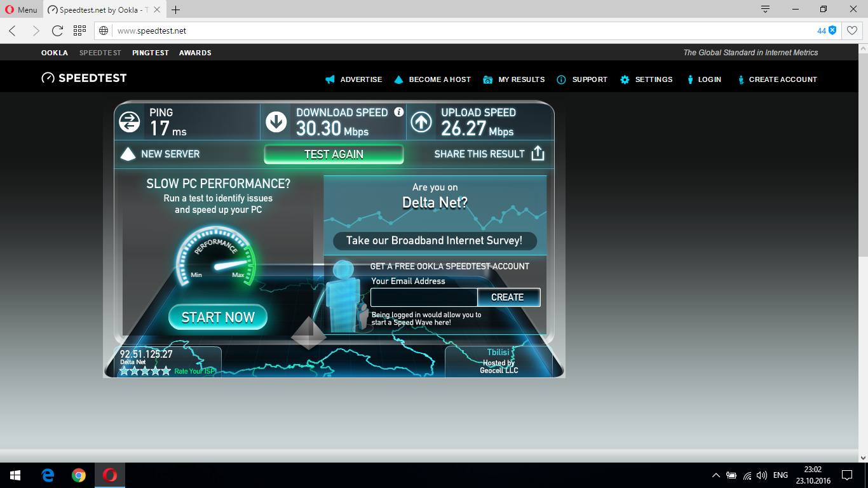Open a new tab with the plus button
Screen dimensions: 868x488
point(176,10)
